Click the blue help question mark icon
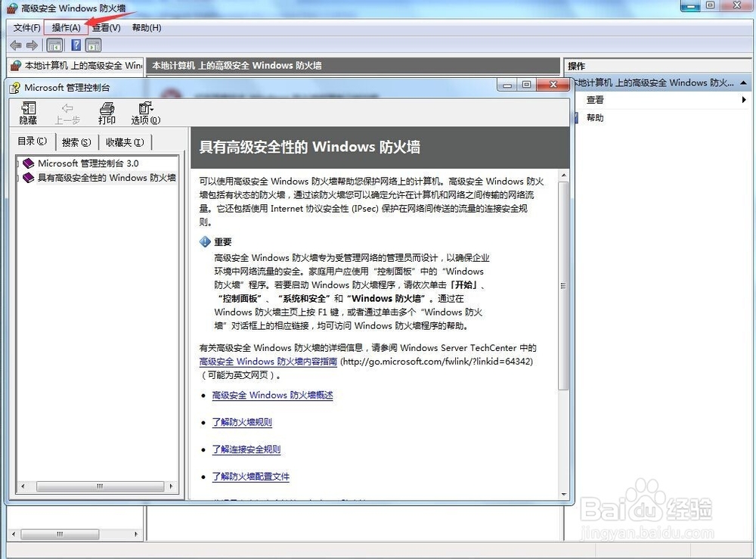The width and height of the screenshot is (756, 559). click(76, 45)
